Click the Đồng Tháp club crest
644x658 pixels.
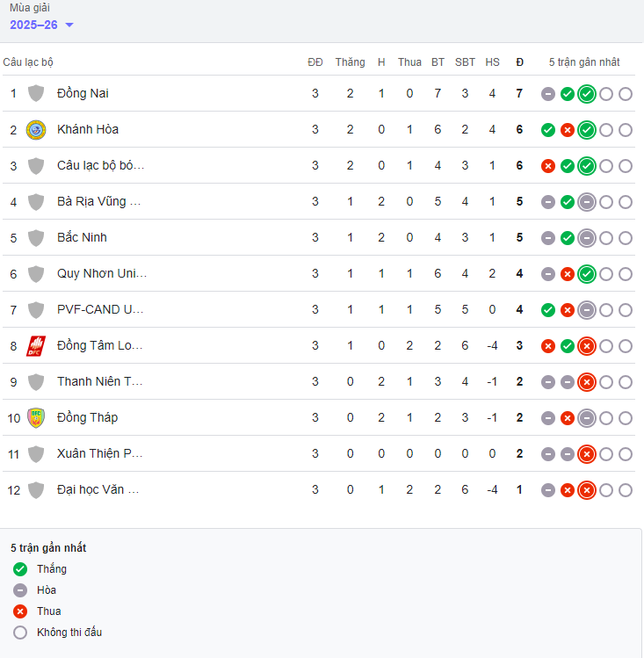[36, 418]
